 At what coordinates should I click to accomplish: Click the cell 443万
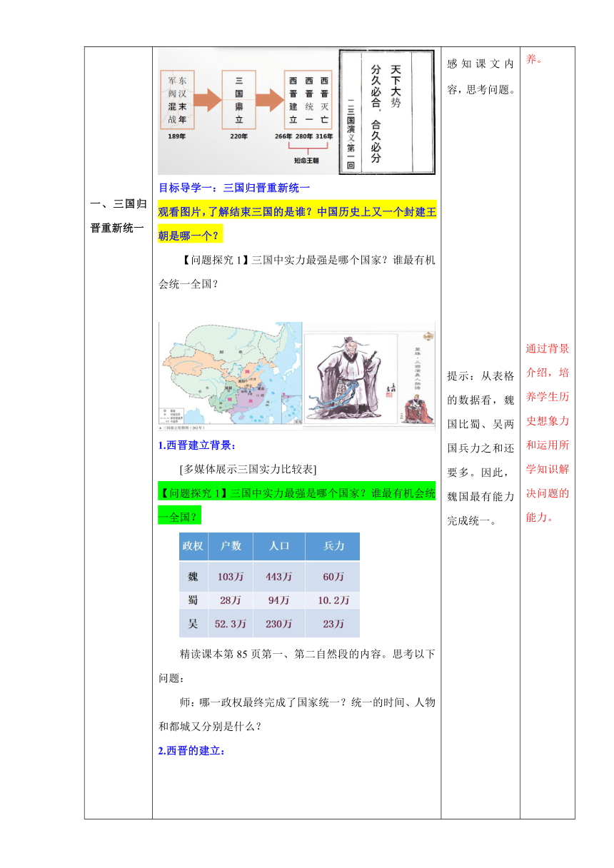click(x=278, y=576)
